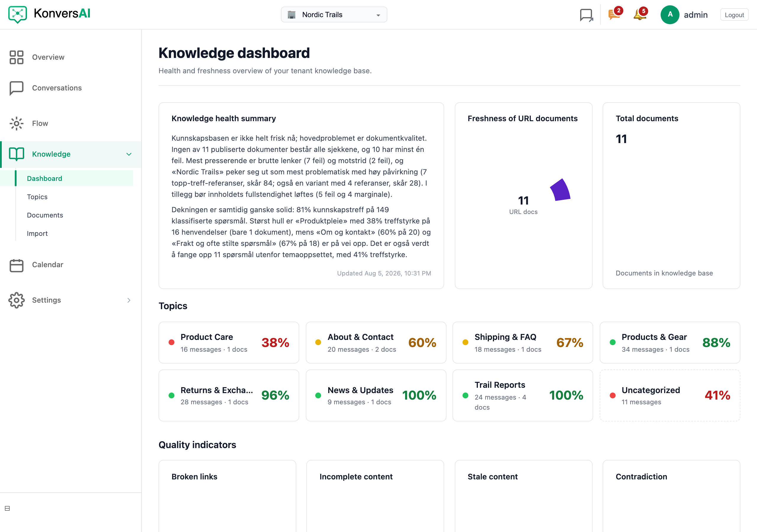Click the admin avatar circle

(670, 14)
